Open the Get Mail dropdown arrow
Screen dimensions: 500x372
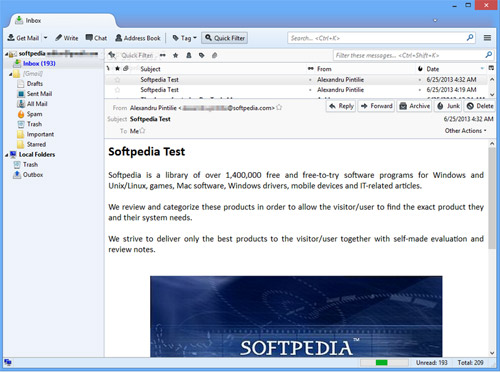point(46,38)
